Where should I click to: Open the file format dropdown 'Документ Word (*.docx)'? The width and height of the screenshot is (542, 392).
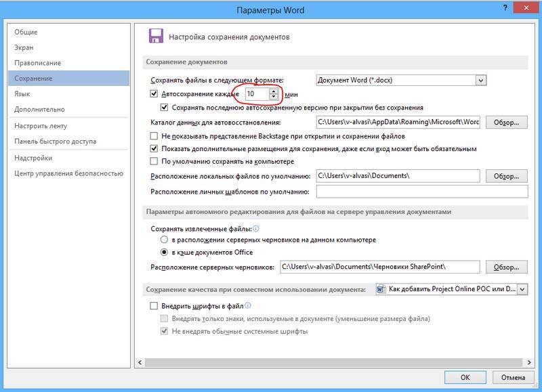click(481, 81)
